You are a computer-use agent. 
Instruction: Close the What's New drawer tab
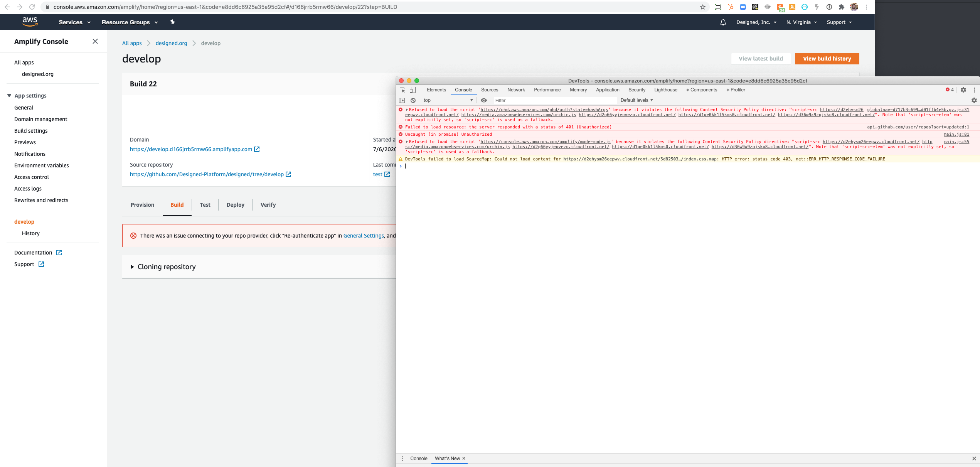[x=464, y=459]
